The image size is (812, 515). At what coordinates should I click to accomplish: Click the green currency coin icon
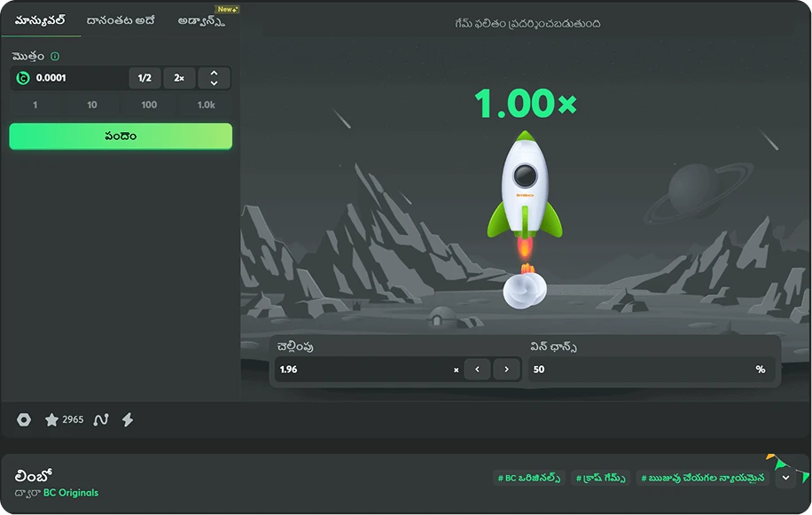coord(23,78)
